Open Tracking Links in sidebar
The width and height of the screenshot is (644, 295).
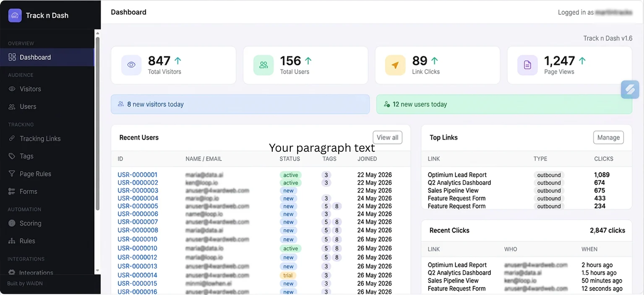47,138
